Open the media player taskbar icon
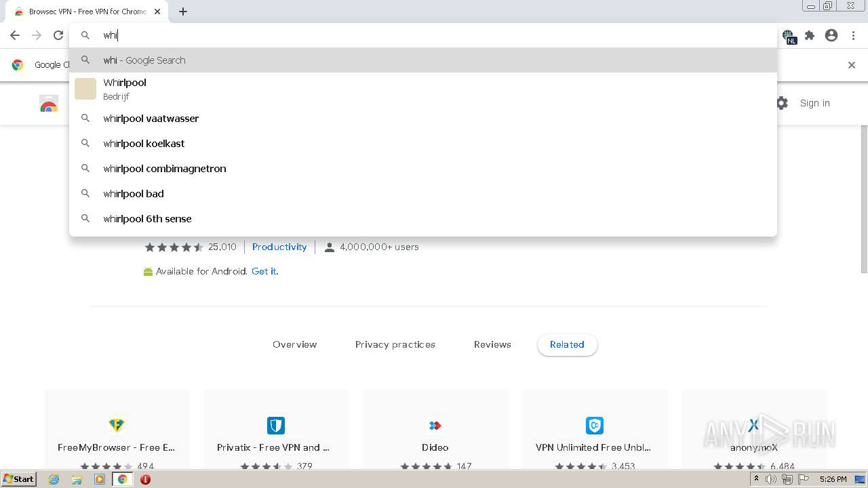The height and width of the screenshot is (488, 868). click(100, 479)
